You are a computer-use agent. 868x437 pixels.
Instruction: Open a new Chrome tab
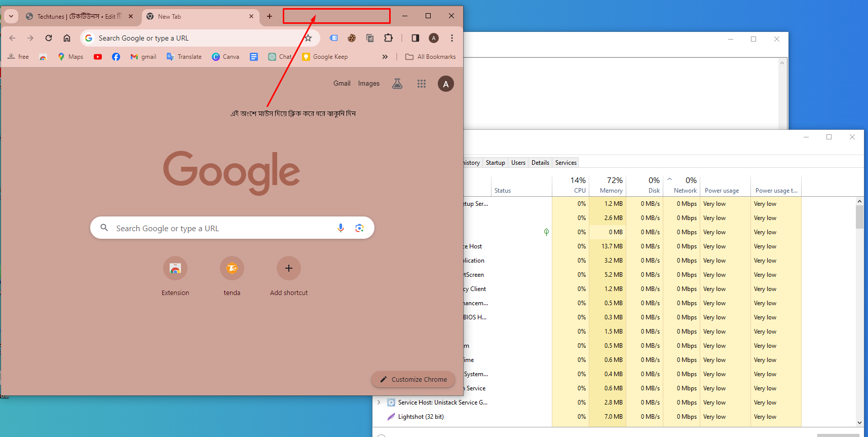point(270,16)
